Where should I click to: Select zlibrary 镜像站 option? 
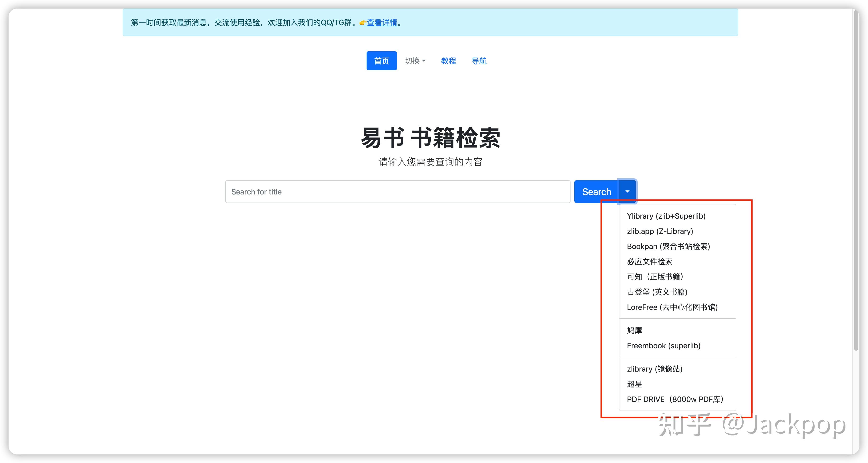[654, 369]
